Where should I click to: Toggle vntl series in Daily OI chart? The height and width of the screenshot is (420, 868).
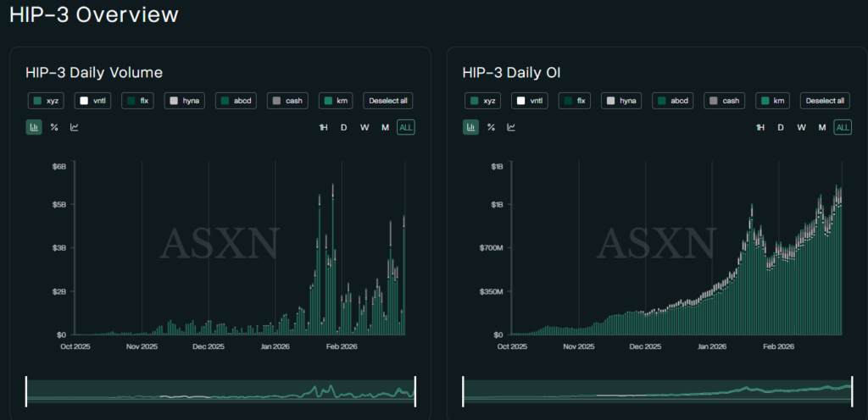529,101
